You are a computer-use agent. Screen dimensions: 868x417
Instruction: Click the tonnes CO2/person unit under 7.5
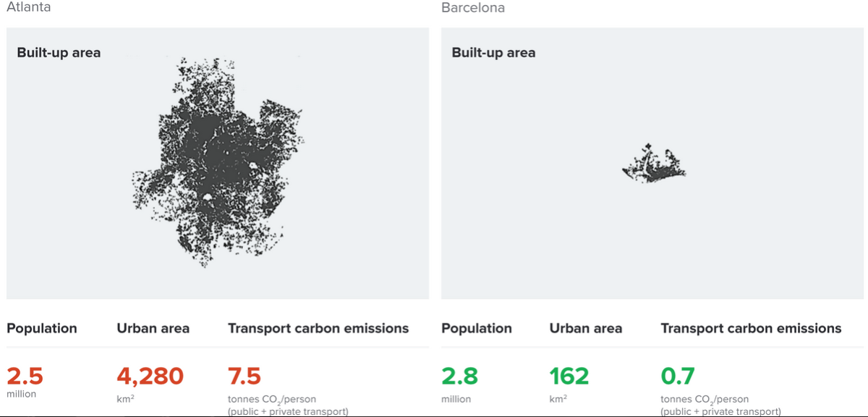271,400
